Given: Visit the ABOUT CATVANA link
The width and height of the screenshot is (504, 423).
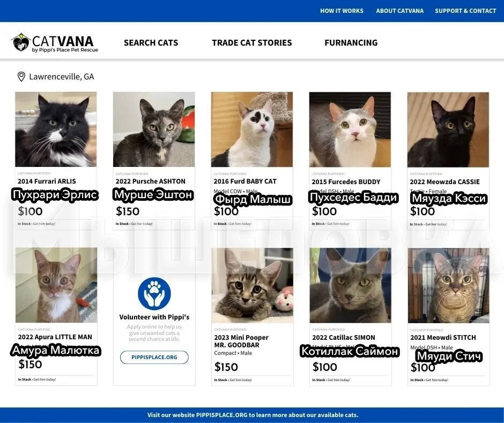Looking at the screenshot, I should pos(400,11).
